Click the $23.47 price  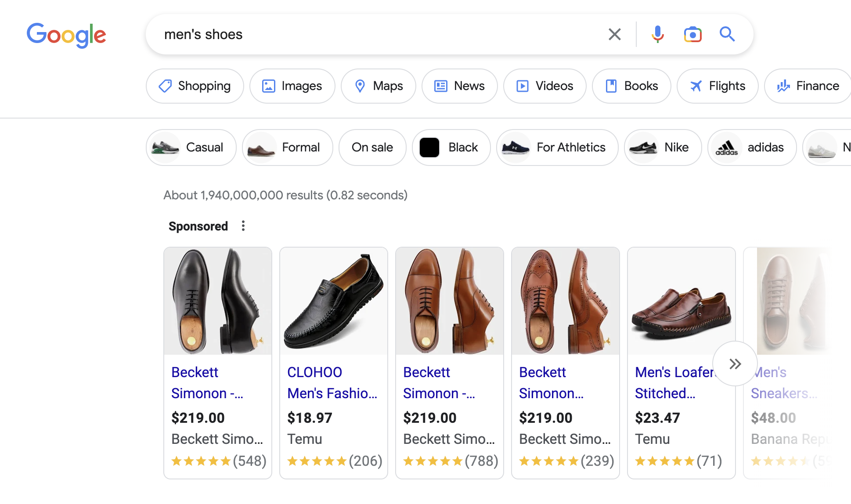pos(657,418)
